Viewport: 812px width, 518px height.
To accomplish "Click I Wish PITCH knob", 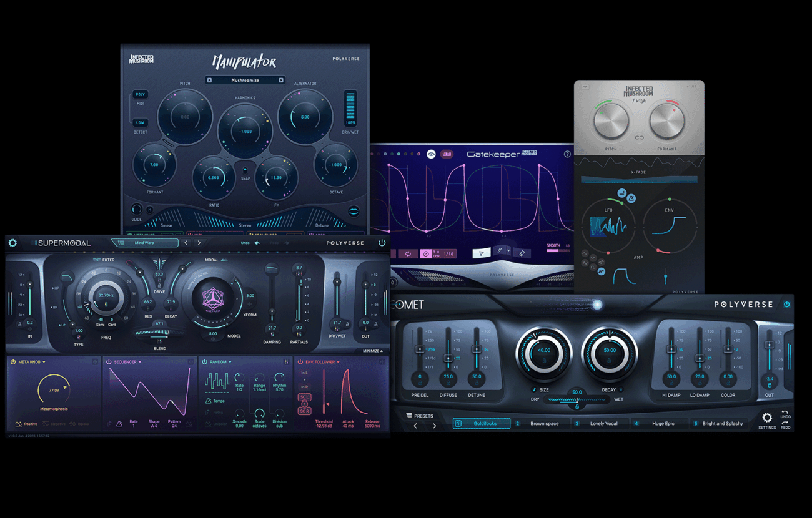I will pyautogui.click(x=611, y=122).
